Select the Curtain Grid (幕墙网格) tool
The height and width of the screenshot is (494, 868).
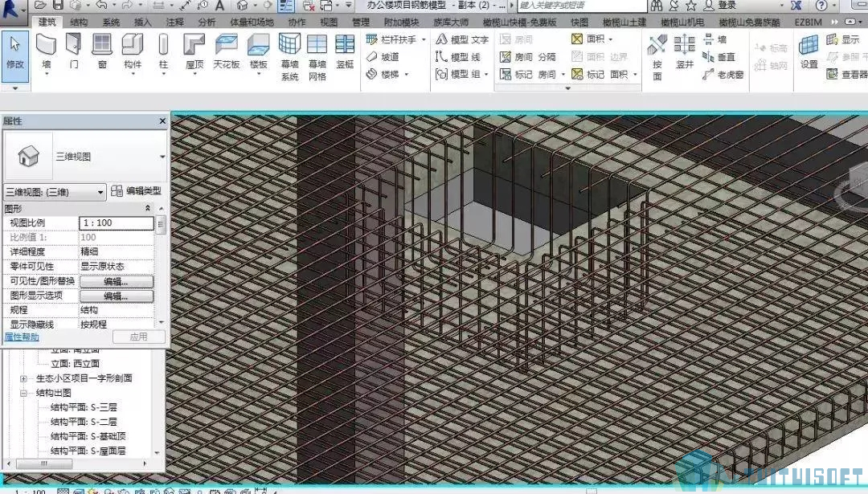(317, 57)
